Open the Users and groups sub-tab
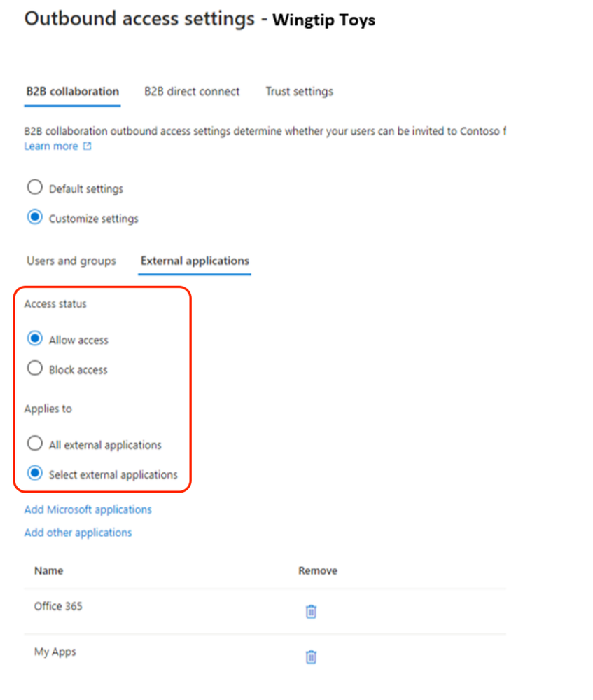The height and width of the screenshot is (700, 593). [x=71, y=261]
